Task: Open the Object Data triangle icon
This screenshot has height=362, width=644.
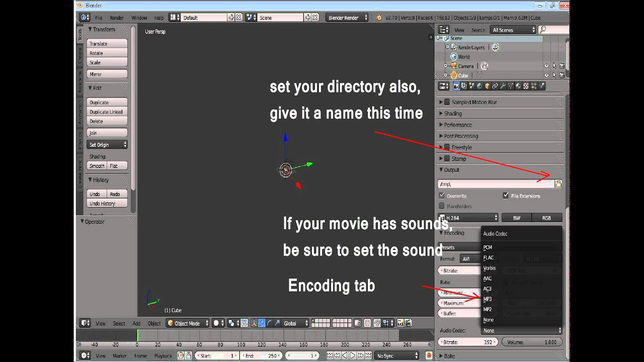Action: coord(510,86)
